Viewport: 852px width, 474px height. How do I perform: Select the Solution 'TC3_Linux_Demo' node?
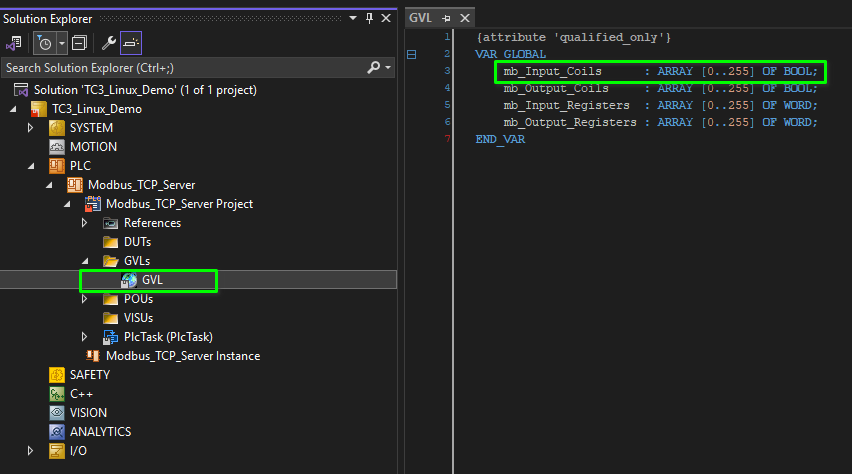click(x=145, y=90)
